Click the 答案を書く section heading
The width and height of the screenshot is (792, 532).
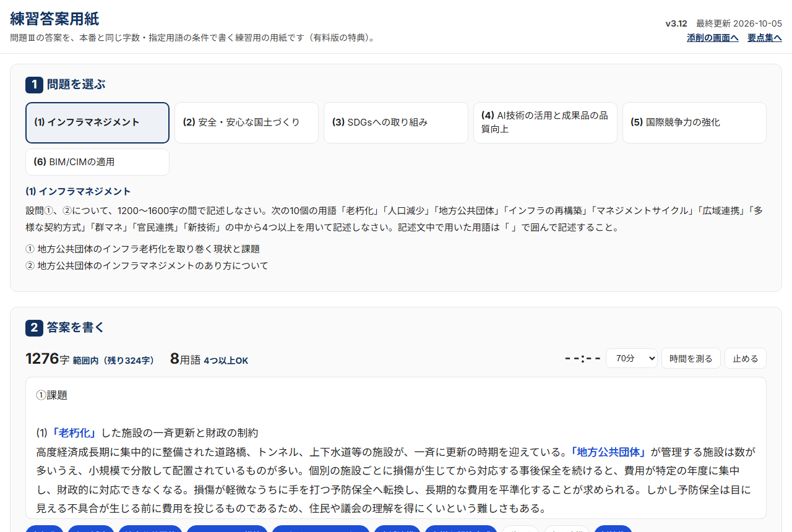tap(76, 327)
